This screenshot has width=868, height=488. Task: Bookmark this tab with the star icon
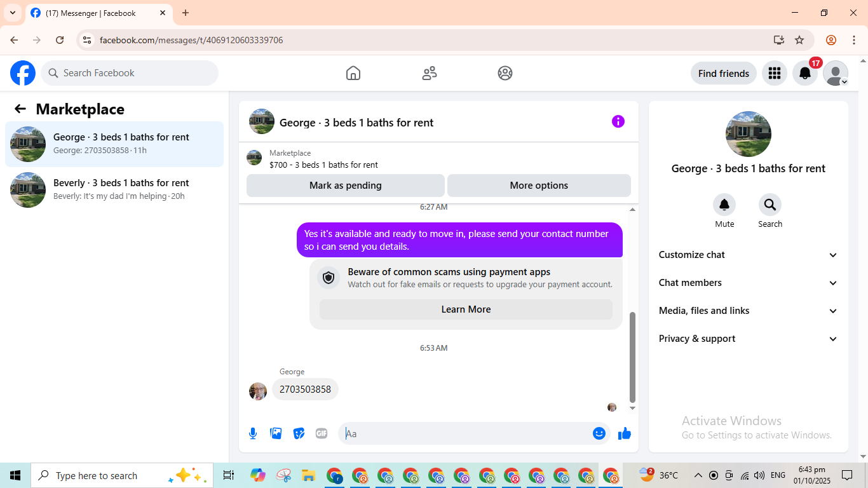pyautogui.click(x=799, y=40)
